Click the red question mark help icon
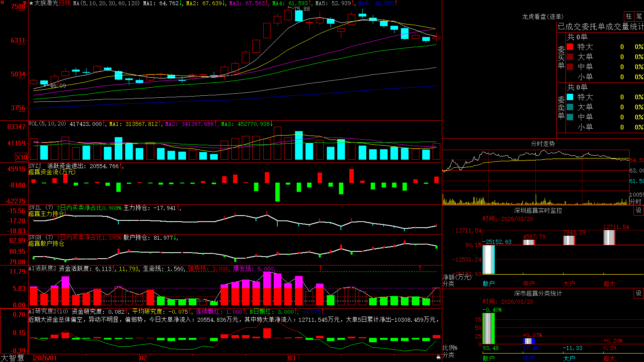 [x=25, y=2]
